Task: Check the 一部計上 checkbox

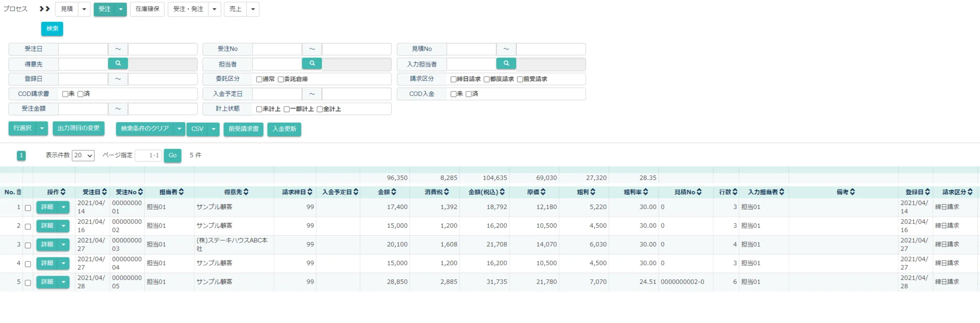Action: [x=287, y=109]
